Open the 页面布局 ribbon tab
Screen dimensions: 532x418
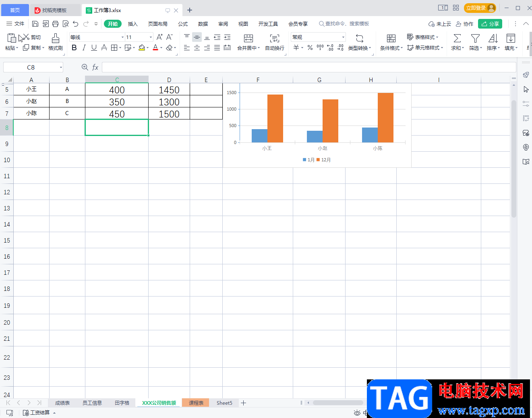(x=158, y=24)
